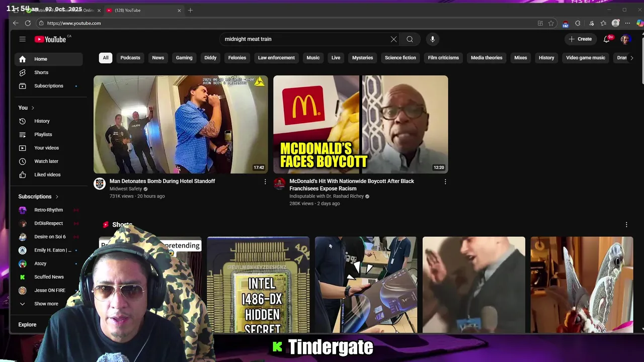Select the History filter chip
The height and width of the screenshot is (362, 644).
point(546,58)
